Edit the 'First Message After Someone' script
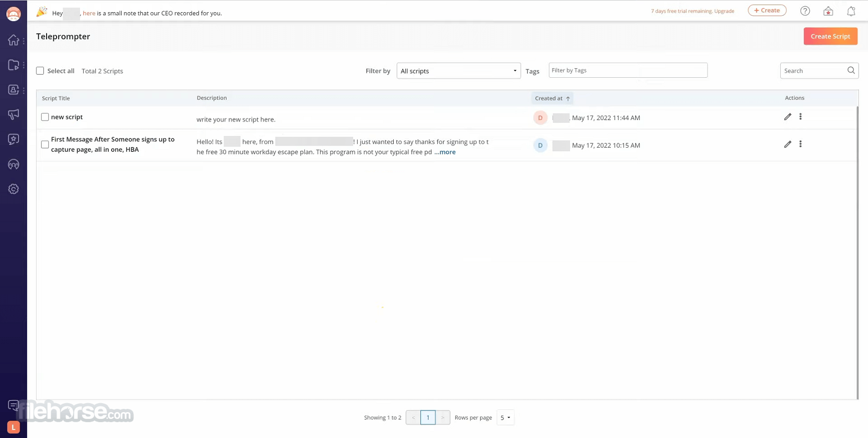Image resolution: width=868 pixels, height=438 pixels. point(788,144)
